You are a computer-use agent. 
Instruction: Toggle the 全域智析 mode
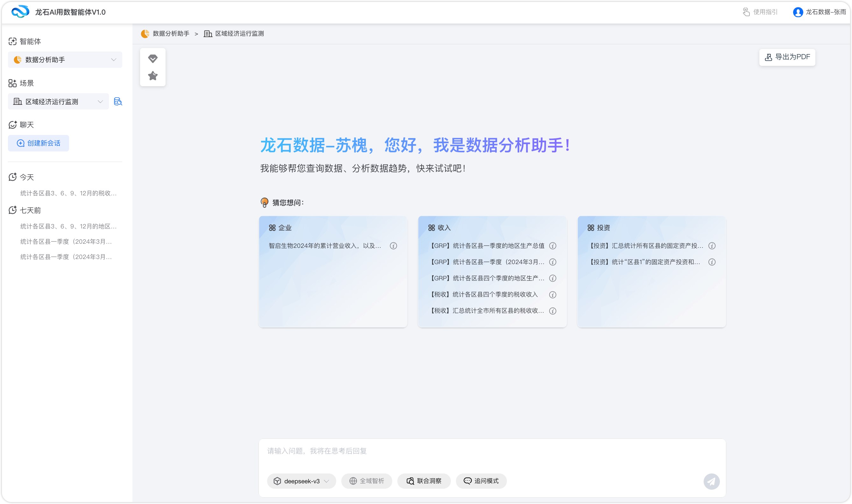[x=366, y=481]
